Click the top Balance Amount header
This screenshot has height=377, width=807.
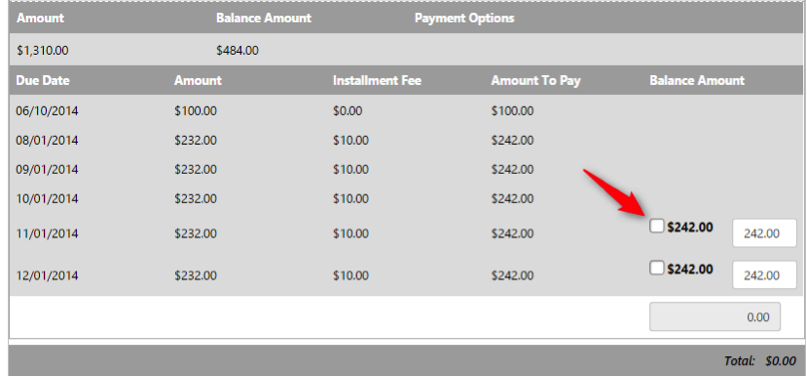pyautogui.click(x=264, y=18)
